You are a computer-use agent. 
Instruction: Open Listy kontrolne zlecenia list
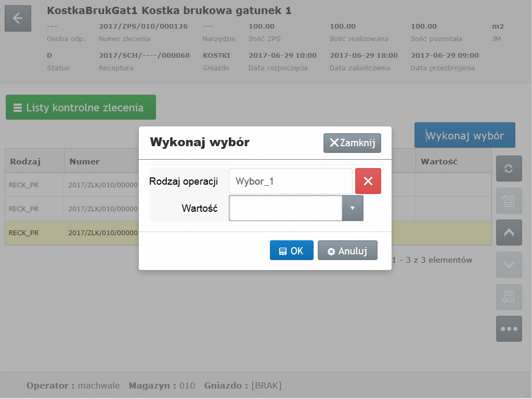81,107
